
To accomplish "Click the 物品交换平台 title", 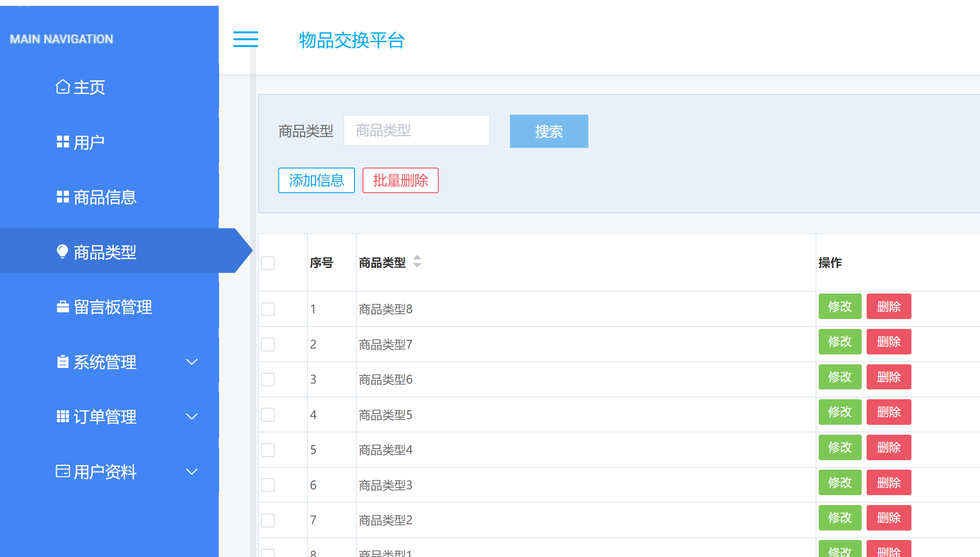I will [x=352, y=40].
